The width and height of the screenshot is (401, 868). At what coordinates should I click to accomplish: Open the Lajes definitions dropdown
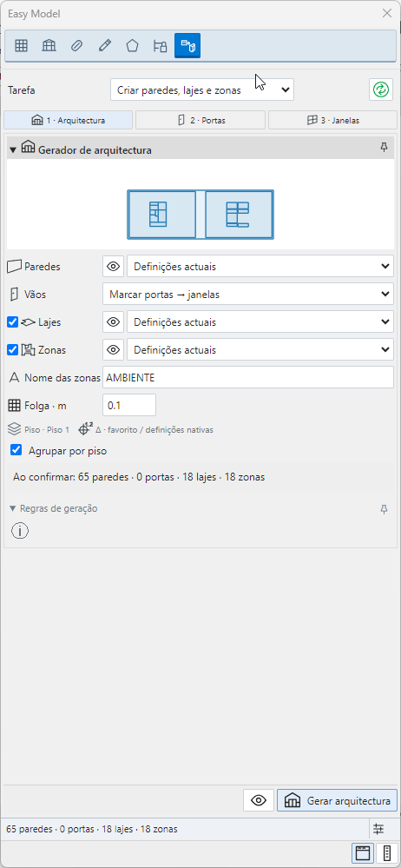click(x=260, y=321)
